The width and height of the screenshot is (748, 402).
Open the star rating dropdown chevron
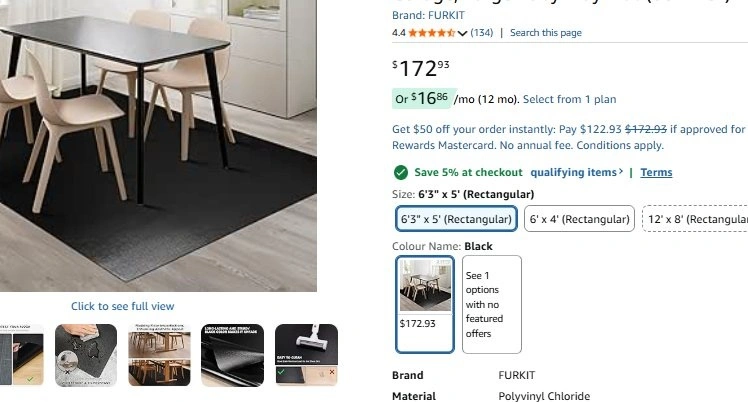point(462,33)
